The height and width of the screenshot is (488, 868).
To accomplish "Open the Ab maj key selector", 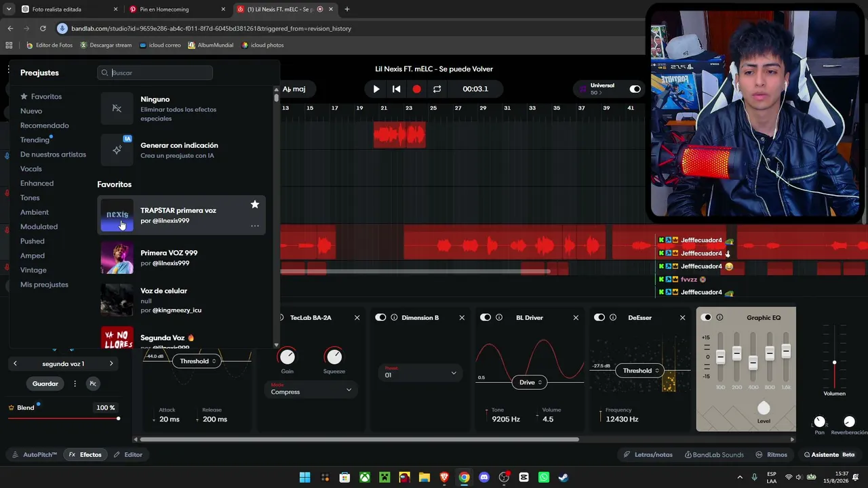I will pos(294,89).
